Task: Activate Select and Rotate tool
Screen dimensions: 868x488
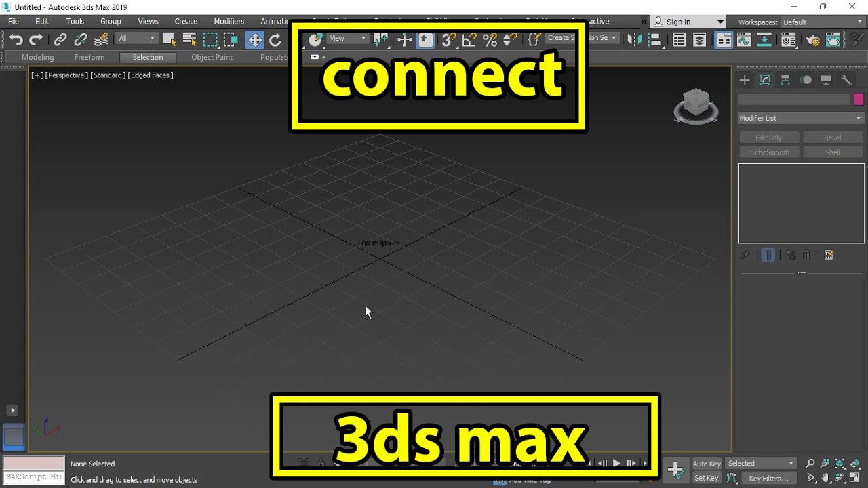Action: (x=275, y=39)
